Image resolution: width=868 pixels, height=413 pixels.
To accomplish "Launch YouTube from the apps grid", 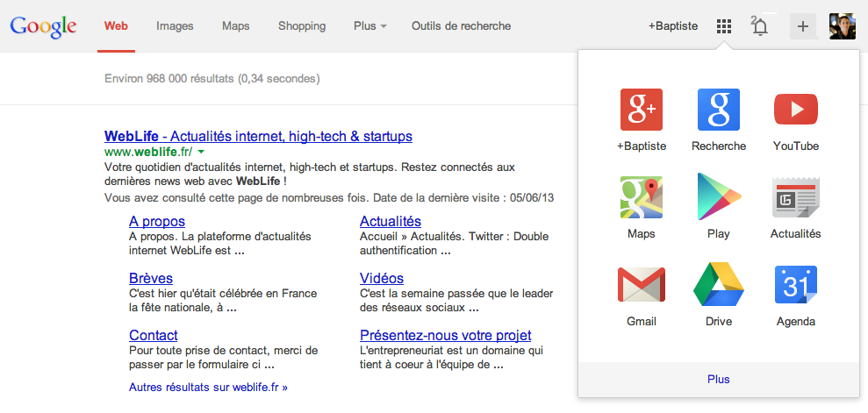I will click(795, 110).
